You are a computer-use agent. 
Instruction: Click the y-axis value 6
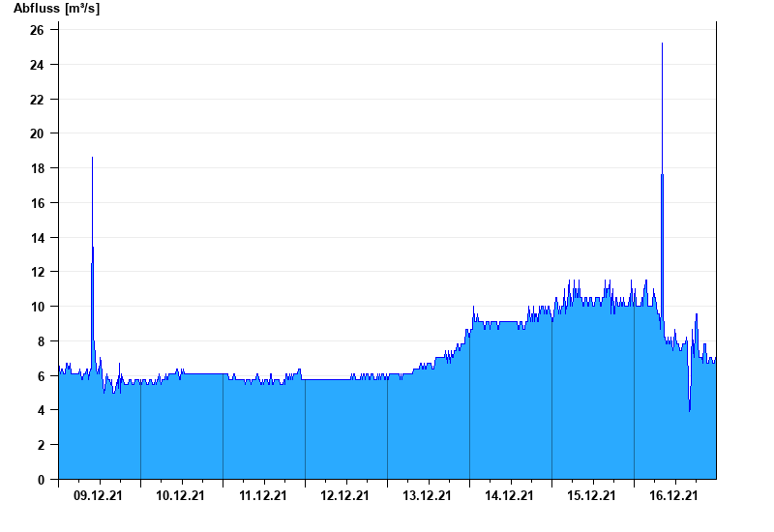[x=41, y=376]
